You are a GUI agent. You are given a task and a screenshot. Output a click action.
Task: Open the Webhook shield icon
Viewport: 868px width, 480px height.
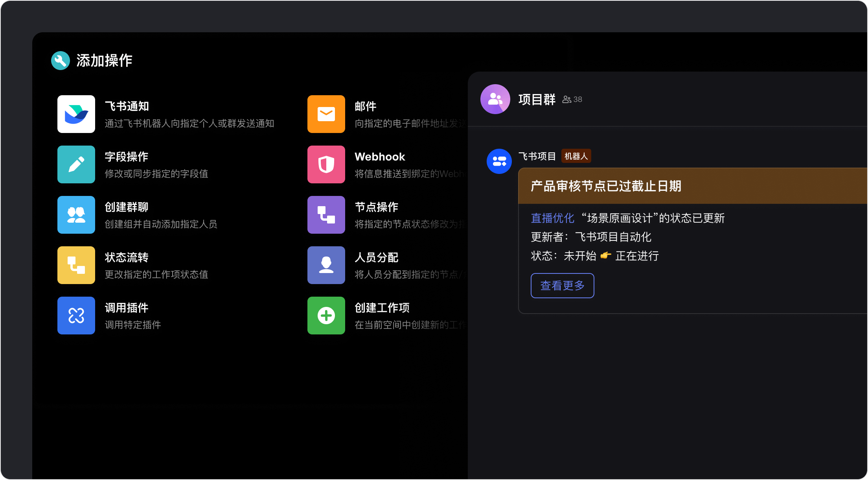point(326,164)
